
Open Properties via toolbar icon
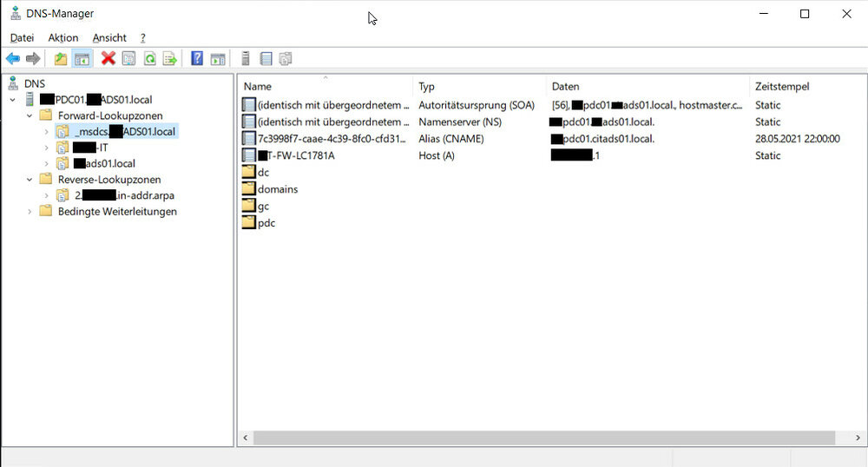point(129,59)
